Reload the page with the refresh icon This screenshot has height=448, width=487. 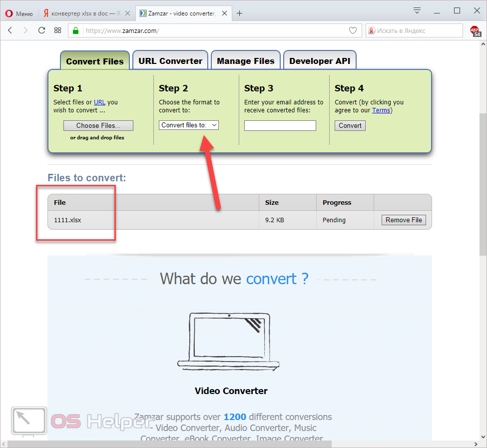pos(41,30)
